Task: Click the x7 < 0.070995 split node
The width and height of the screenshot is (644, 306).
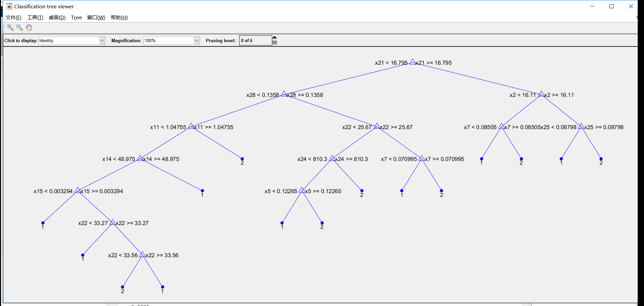Action: 421,158
